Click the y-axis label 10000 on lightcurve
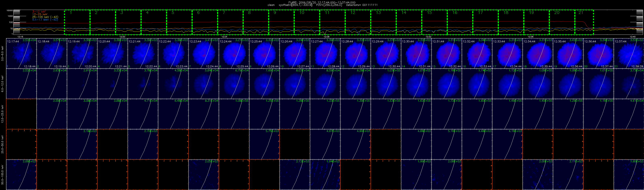 pyautogui.click(x=10, y=11)
